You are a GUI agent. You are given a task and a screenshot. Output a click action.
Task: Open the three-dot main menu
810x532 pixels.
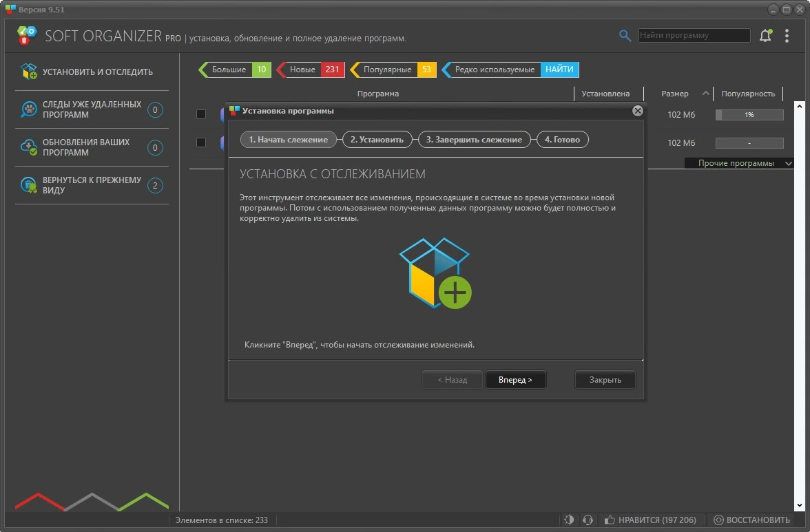coord(787,36)
